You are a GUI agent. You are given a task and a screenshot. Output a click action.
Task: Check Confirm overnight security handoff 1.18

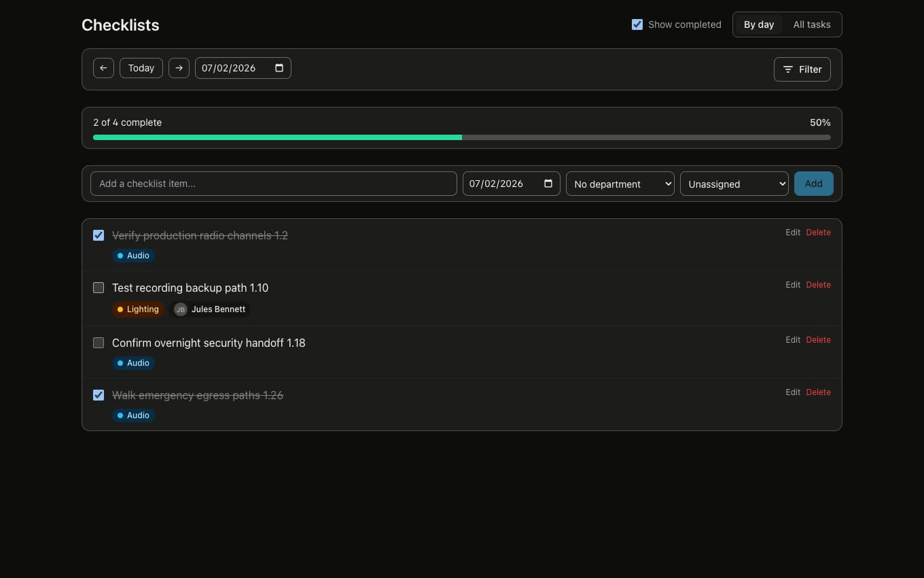point(99,343)
